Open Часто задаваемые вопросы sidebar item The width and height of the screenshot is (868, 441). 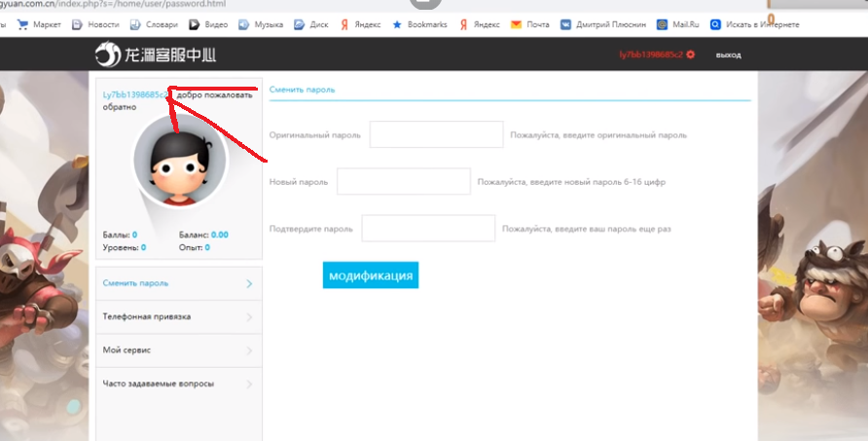[x=179, y=384]
